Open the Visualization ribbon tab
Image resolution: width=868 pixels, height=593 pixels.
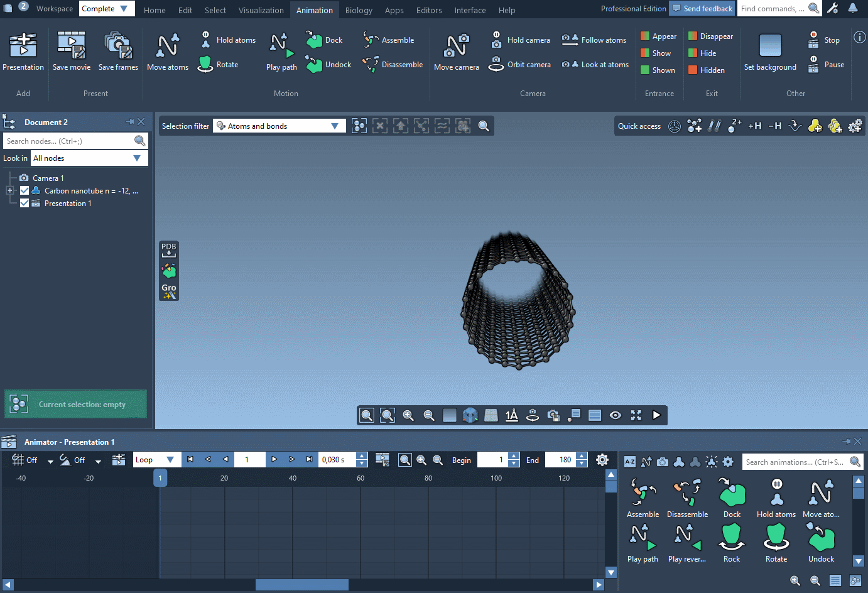[261, 10]
